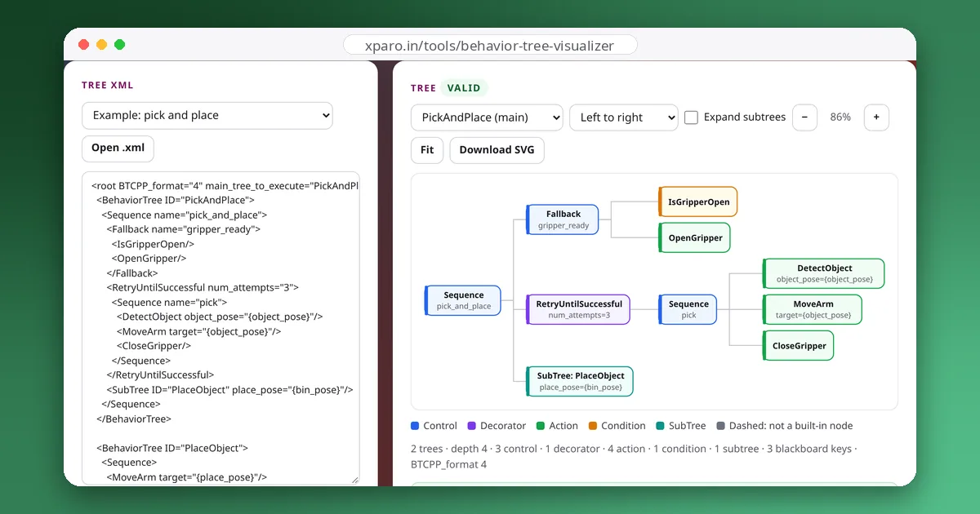Screen dimensions: 980x514
Task: Click the Fit button
Action: tap(427, 150)
